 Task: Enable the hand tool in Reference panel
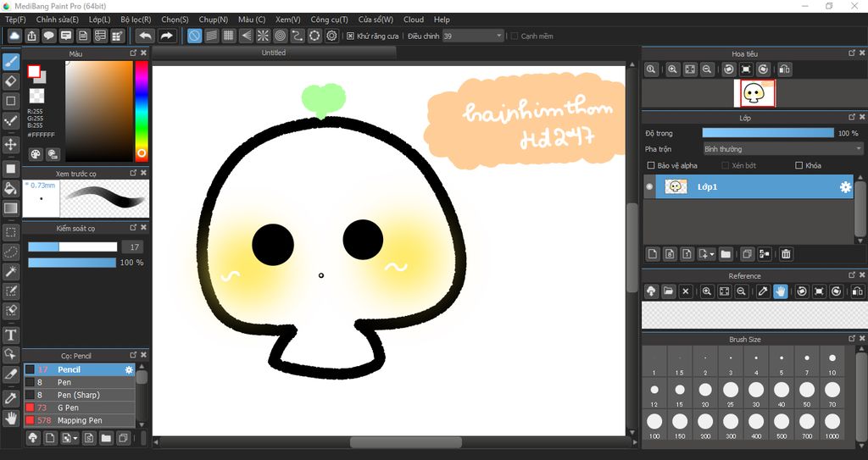[x=780, y=291]
